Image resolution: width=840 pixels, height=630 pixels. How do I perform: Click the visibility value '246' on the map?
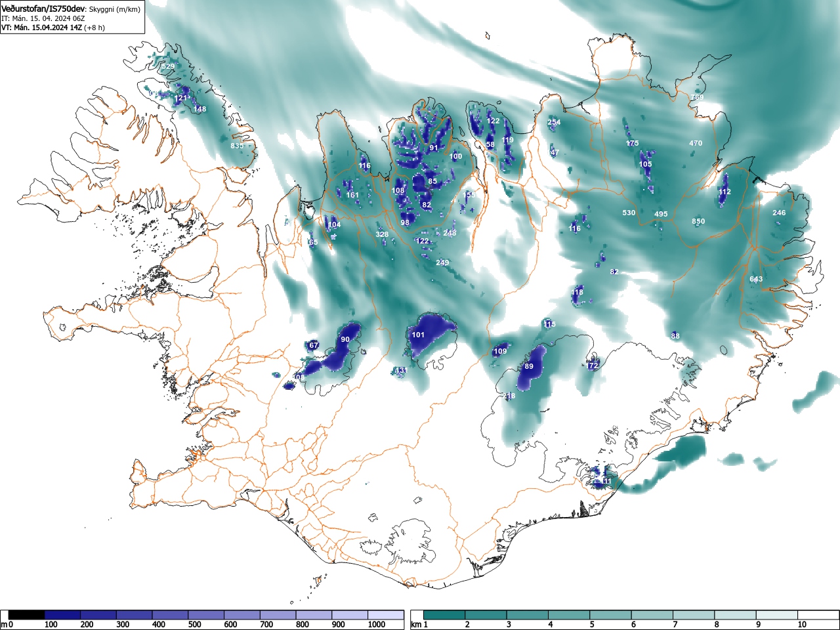(779, 213)
